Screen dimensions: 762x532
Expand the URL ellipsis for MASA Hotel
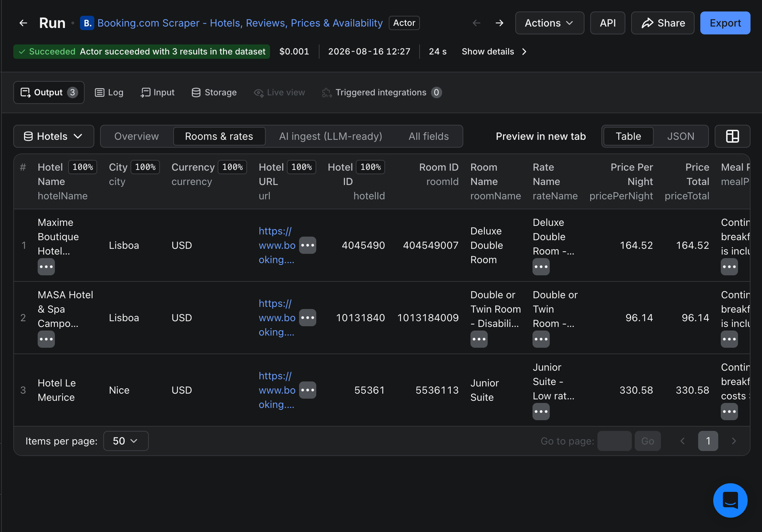tap(308, 318)
